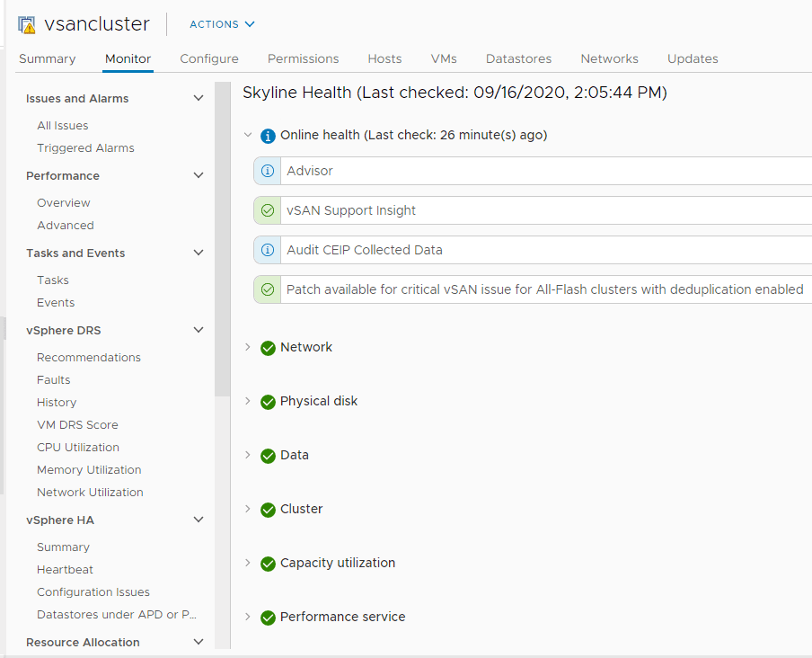This screenshot has width=812, height=658.
Task: Click the green check icon beside Physical disk
Action: [268, 401]
